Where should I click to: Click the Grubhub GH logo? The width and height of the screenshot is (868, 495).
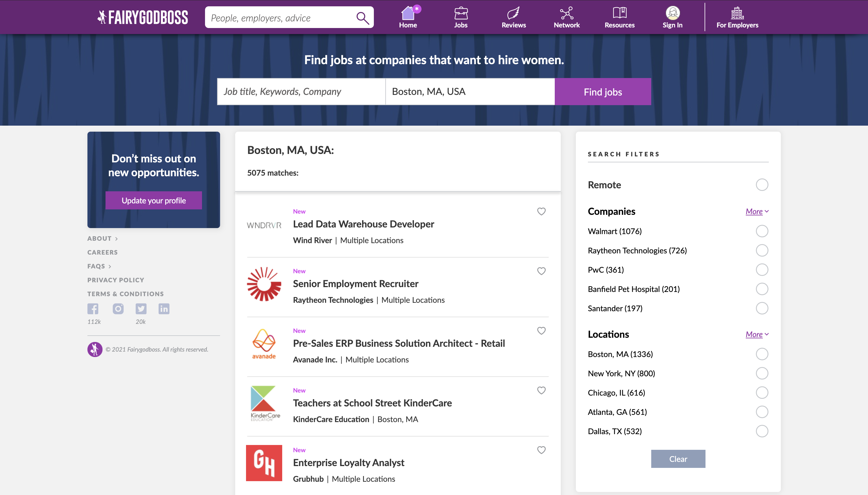[x=264, y=463]
